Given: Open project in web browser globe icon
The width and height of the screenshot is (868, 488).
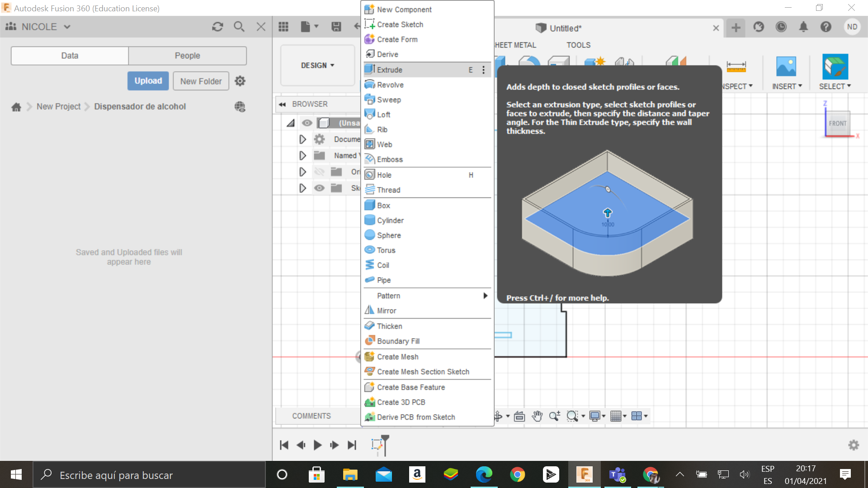Looking at the screenshot, I should click(240, 107).
